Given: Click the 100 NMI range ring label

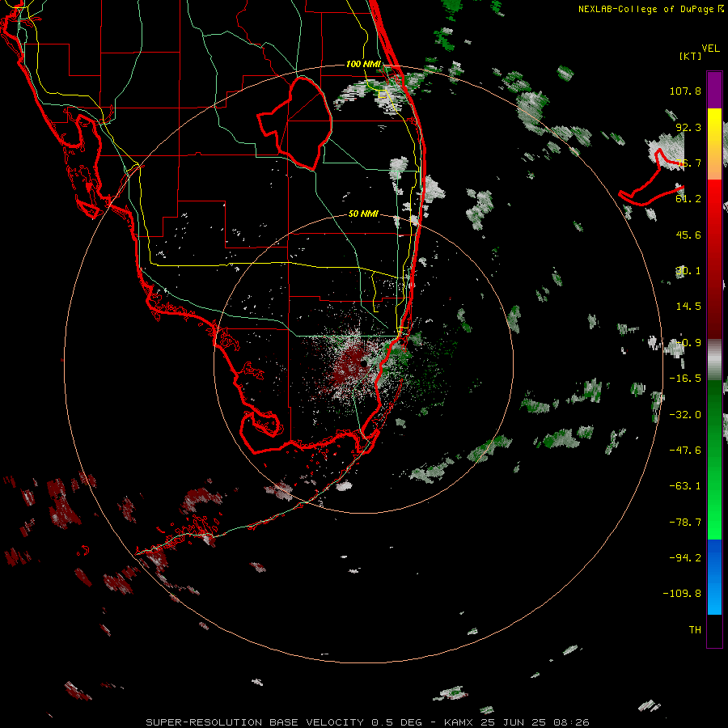Looking at the screenshot, I should point(363,64).
